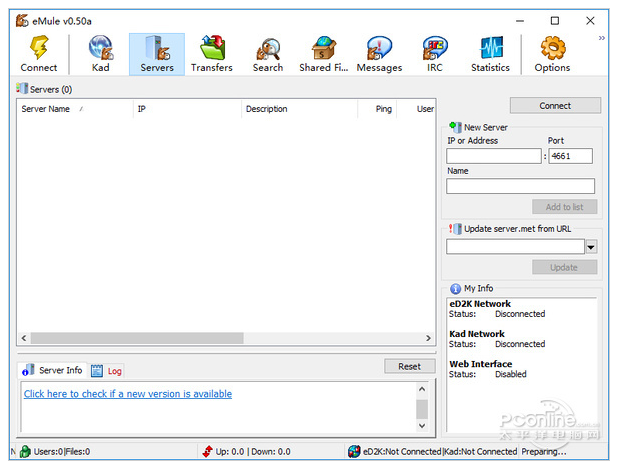621x464 pixels.
Task: Click the eD2K Network heading in My Info
Action: 480,304
